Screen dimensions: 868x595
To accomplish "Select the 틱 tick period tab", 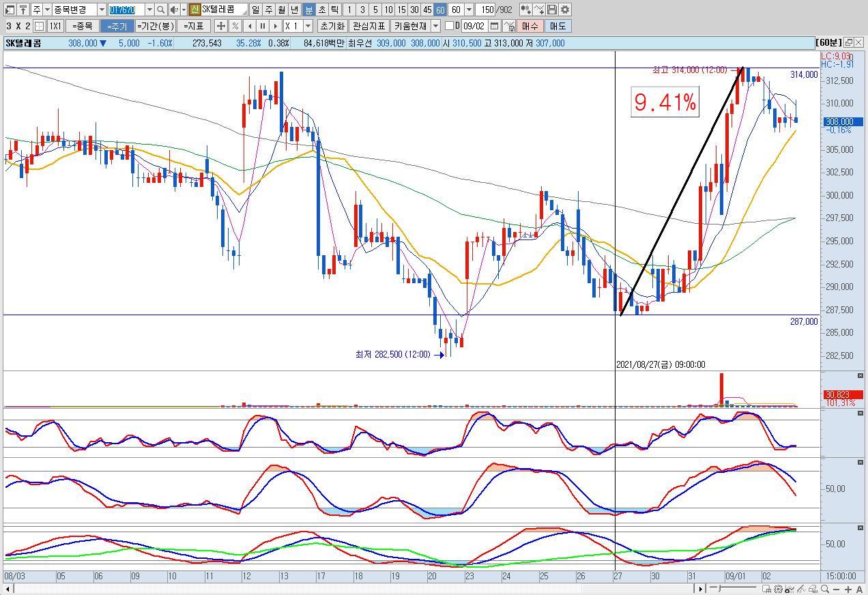I will (x=334, y=10).
